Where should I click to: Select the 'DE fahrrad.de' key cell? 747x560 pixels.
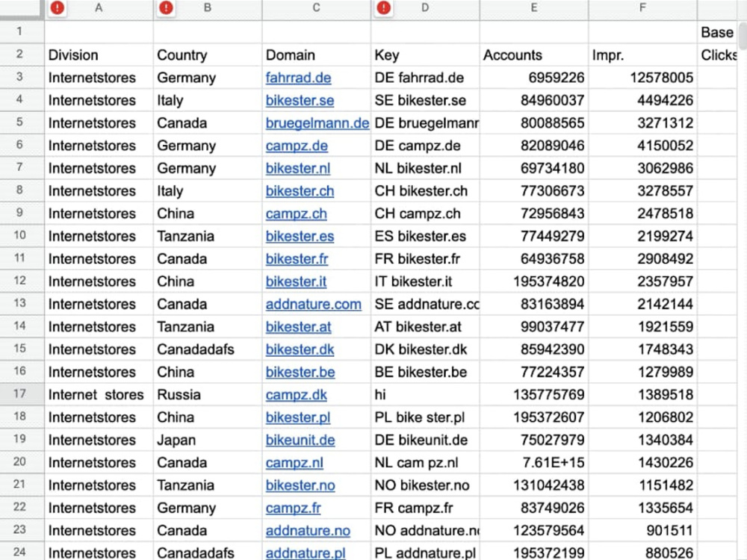[x=426, y=77]
